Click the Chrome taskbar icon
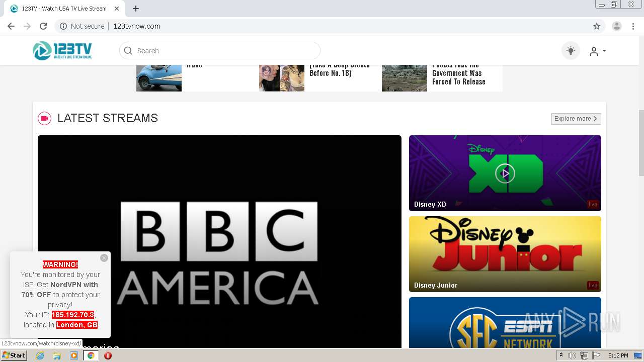The image size is (644, 362). point(91,355)
